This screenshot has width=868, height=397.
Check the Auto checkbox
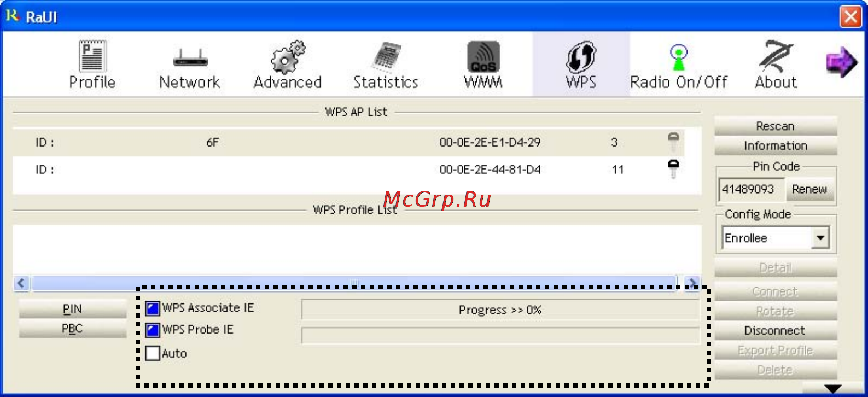(x=153, y=353)
